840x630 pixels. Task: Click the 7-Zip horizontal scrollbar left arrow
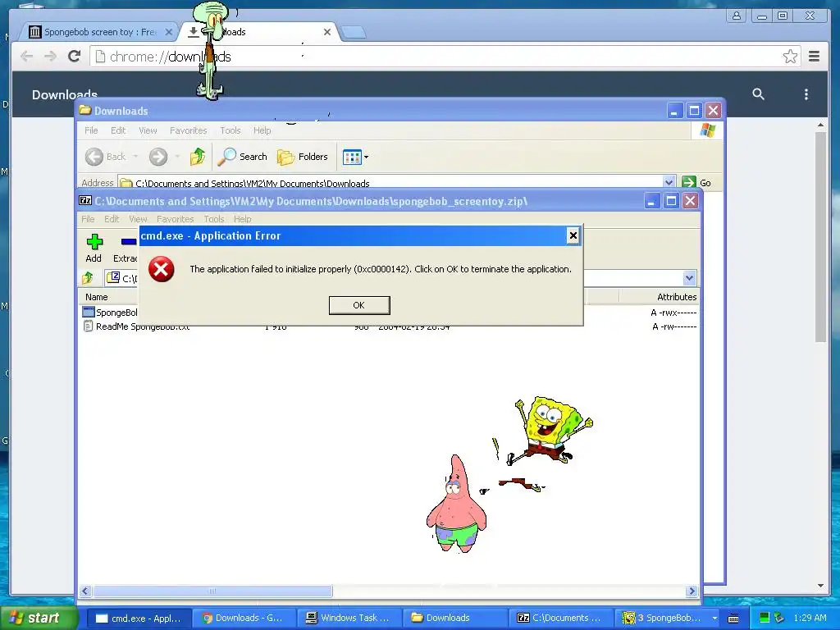pos(85,591)
